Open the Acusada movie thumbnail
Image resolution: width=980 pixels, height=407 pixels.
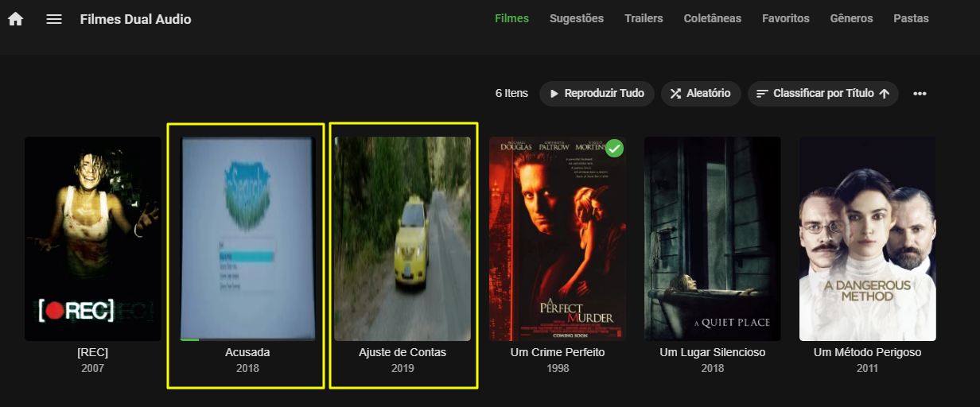coord(247,238)
